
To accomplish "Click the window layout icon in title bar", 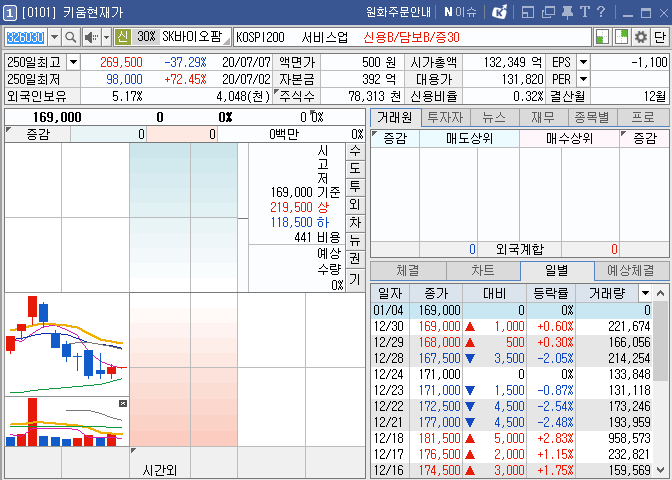I will 528,12.
